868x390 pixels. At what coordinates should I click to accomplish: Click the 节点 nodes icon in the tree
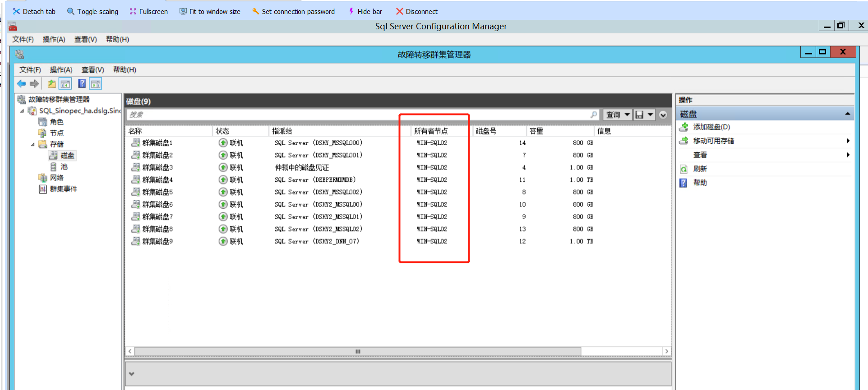[x=43, y=133]
